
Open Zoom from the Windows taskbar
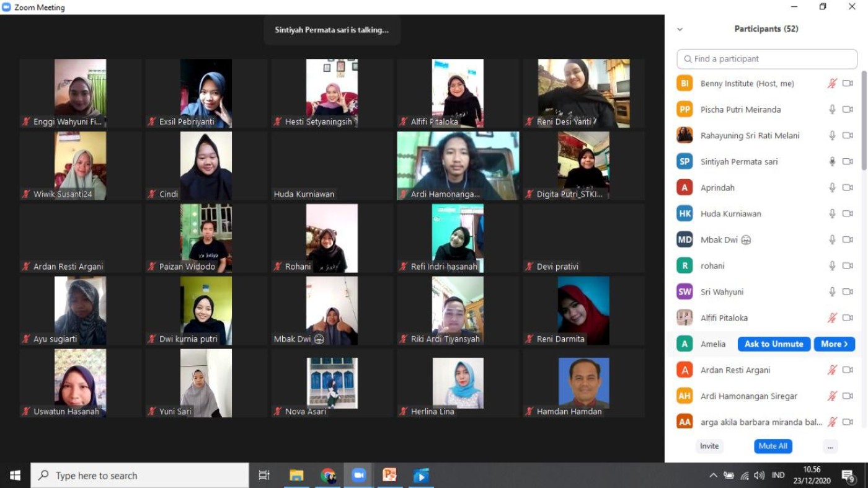359,476
